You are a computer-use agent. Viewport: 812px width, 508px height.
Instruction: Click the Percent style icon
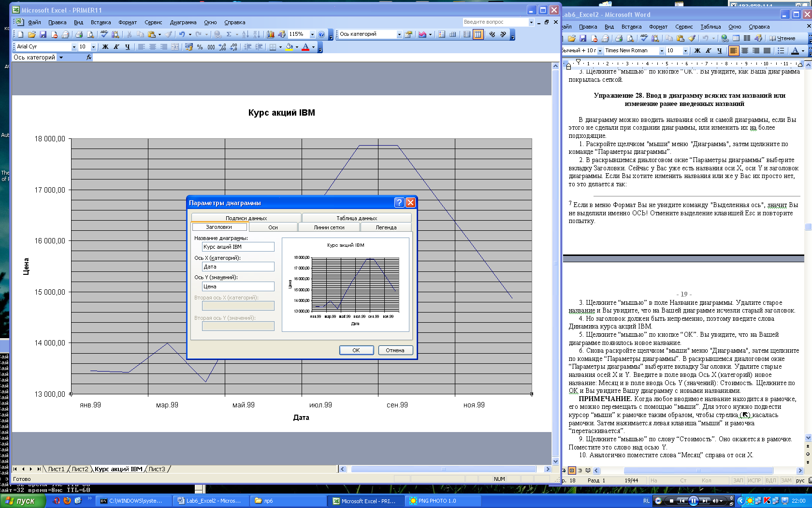200,47
